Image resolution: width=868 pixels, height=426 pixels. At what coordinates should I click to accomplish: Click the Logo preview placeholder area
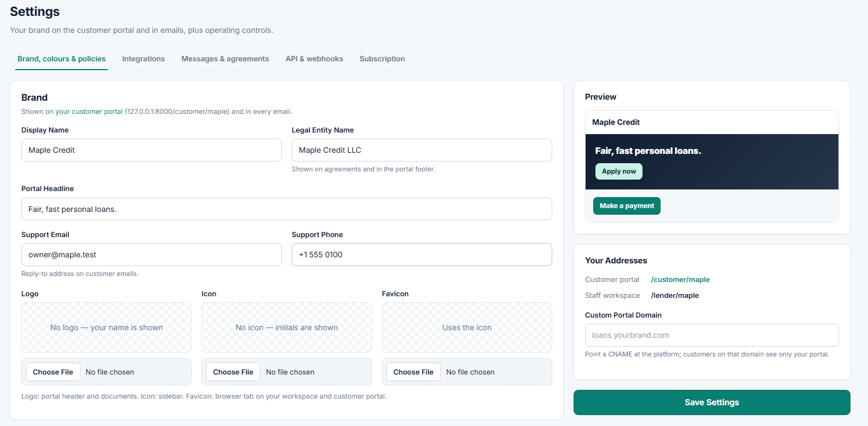[x=107, y=327]
